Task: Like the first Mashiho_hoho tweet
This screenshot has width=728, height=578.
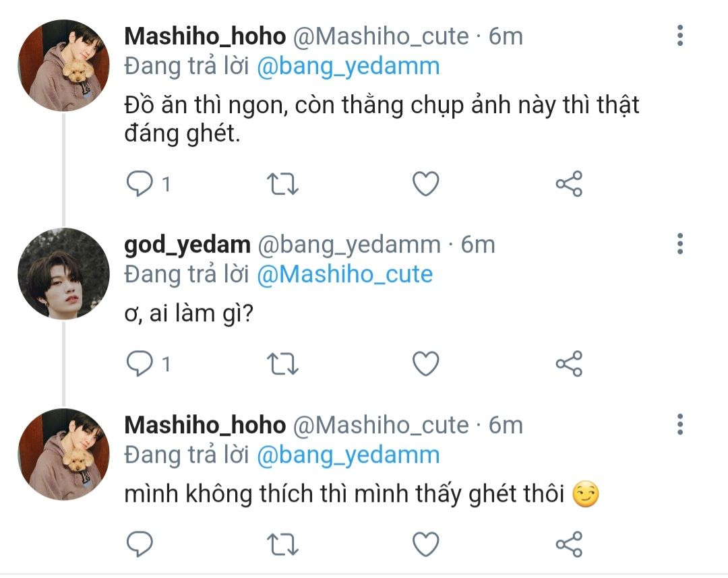Action: point(425,183)
